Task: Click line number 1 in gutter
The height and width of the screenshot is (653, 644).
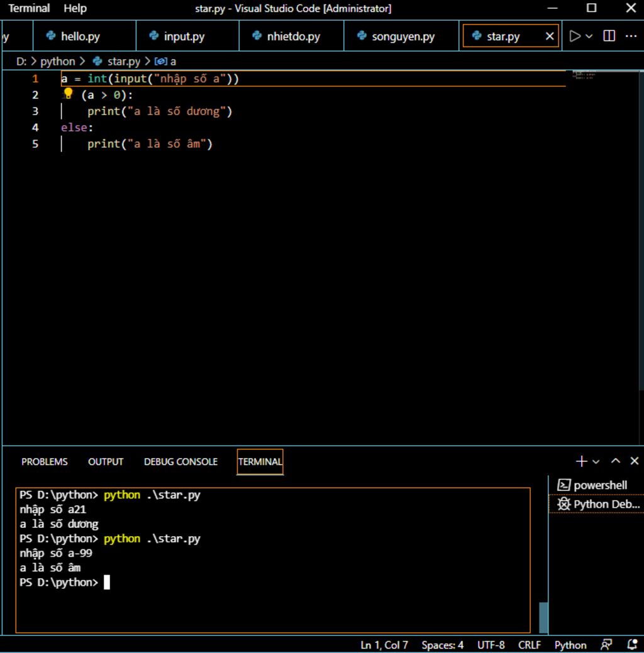Action: point(35,79)
